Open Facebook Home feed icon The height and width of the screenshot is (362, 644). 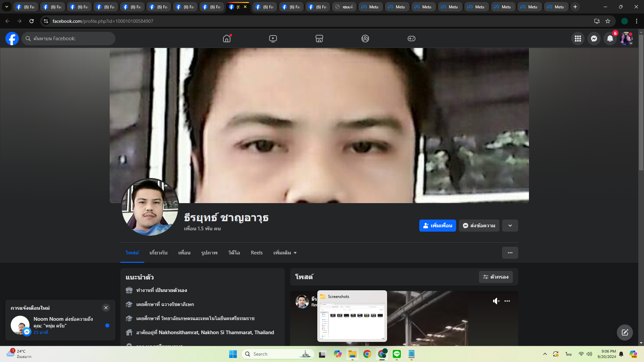point(227,39)
